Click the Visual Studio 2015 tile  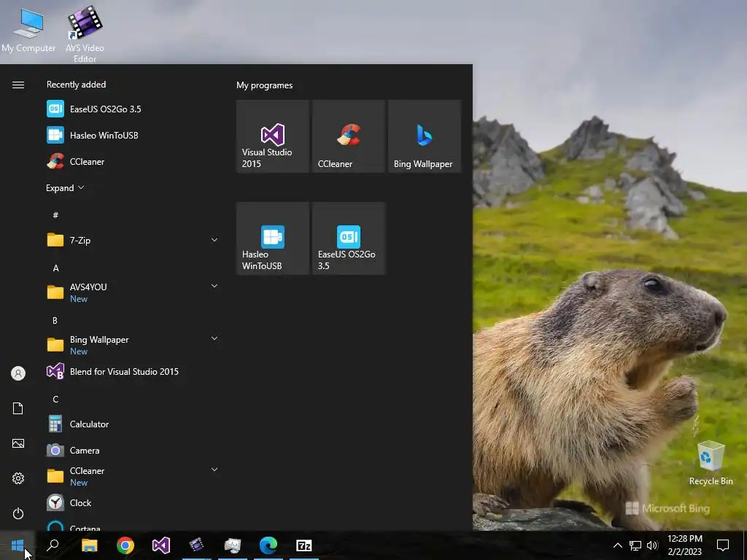click(273, 136)
